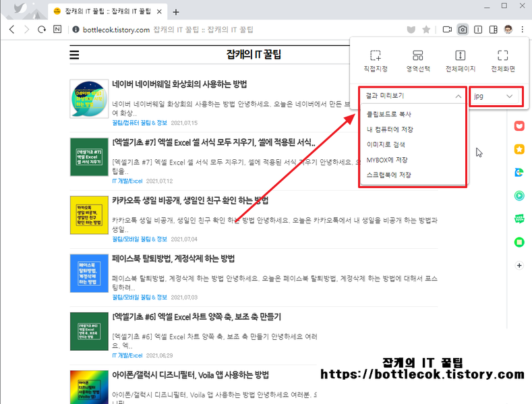The image size is (532, 404).
Task: Open 꿀팁/모바일 category dated 2021.07.04
Action: click(140, 239)
